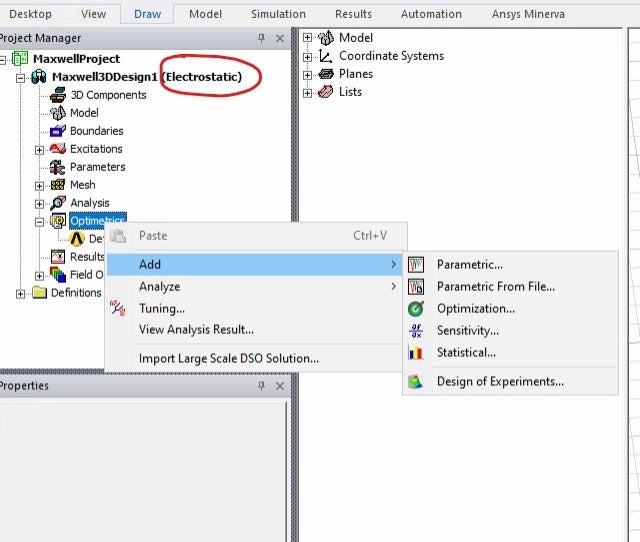Click the Parameters icon

(x=58, y=167)
